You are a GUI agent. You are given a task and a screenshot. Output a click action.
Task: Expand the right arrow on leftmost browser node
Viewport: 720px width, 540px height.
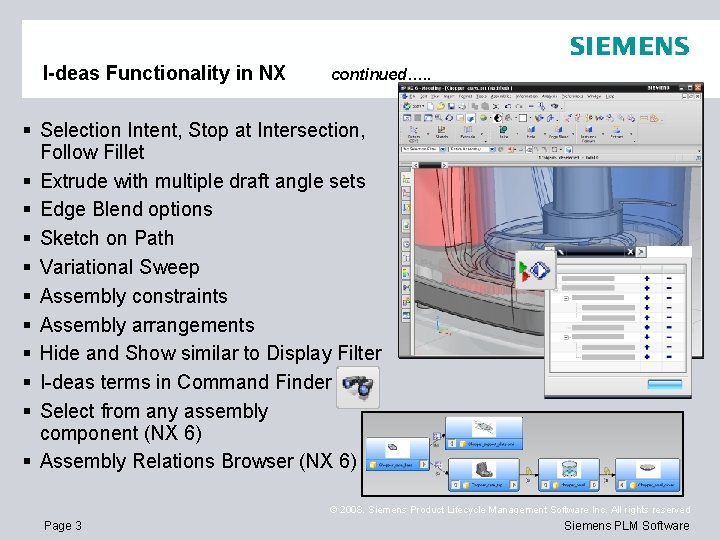click(x=424, y=465)
